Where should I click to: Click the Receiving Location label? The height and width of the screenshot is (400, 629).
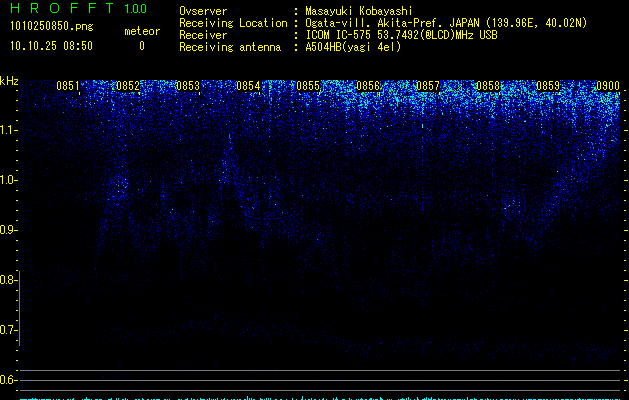[x=233, y=23]
